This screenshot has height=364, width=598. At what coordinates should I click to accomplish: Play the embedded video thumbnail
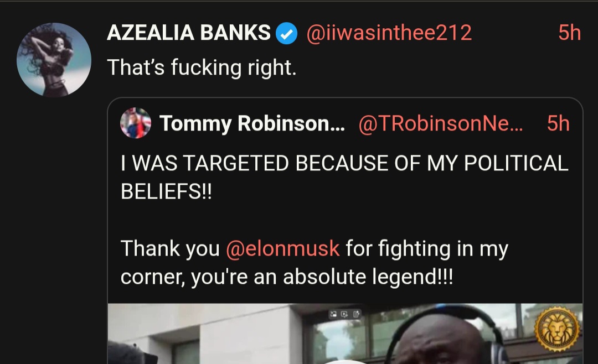[x=345, y=334]
